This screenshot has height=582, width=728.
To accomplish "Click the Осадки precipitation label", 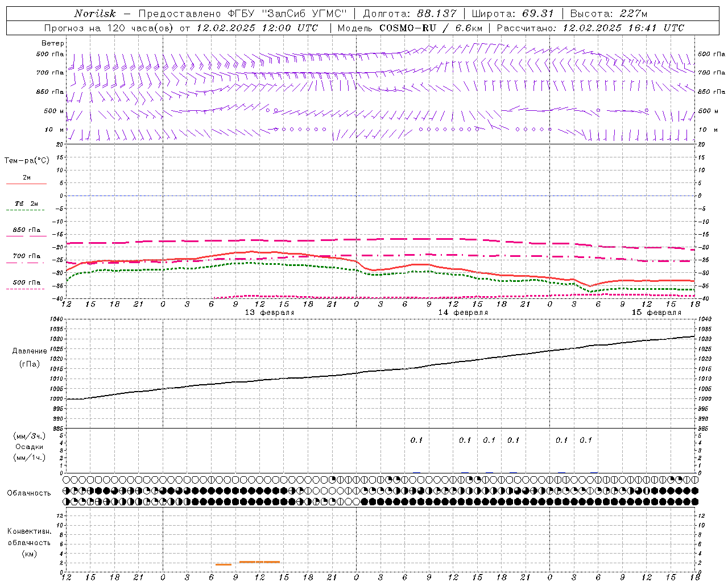I will (30, 447).
